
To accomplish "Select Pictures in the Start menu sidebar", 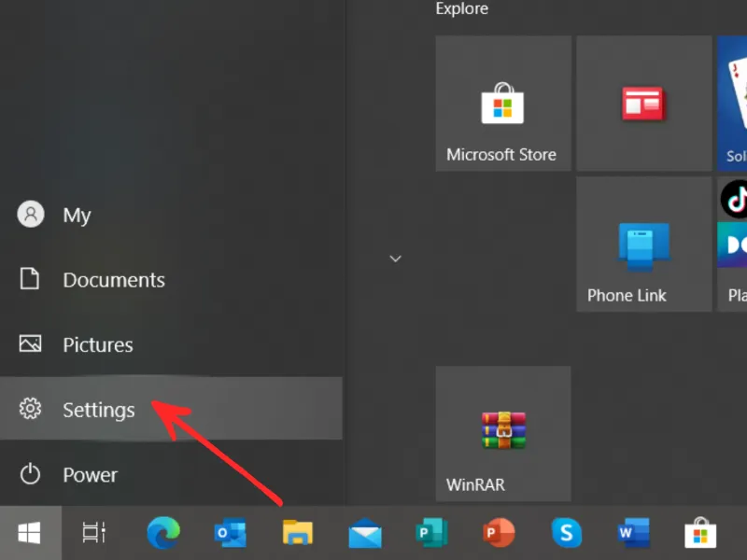I will [x=97, y=344].
